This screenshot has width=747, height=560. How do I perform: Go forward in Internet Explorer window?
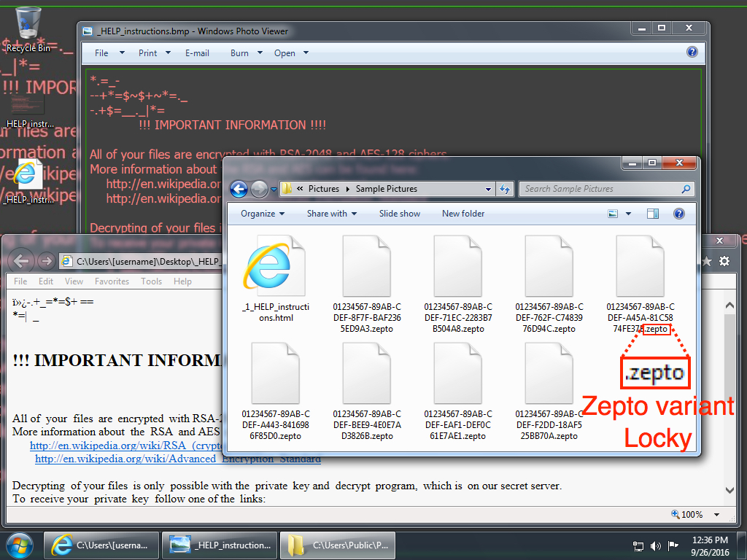coord(46,261)
